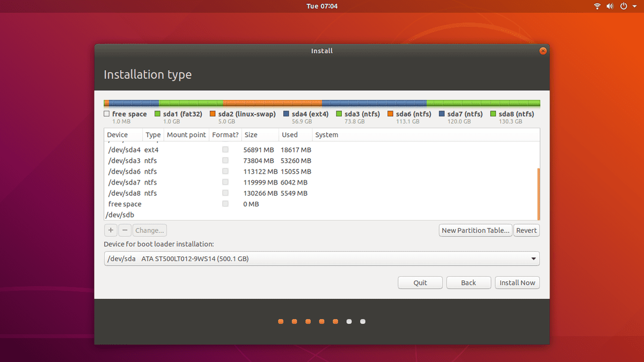Viewport: 644px width, 362px height.
Task: Toggle Format checkbox for /dev/sda3
Action: click(225, 161)
